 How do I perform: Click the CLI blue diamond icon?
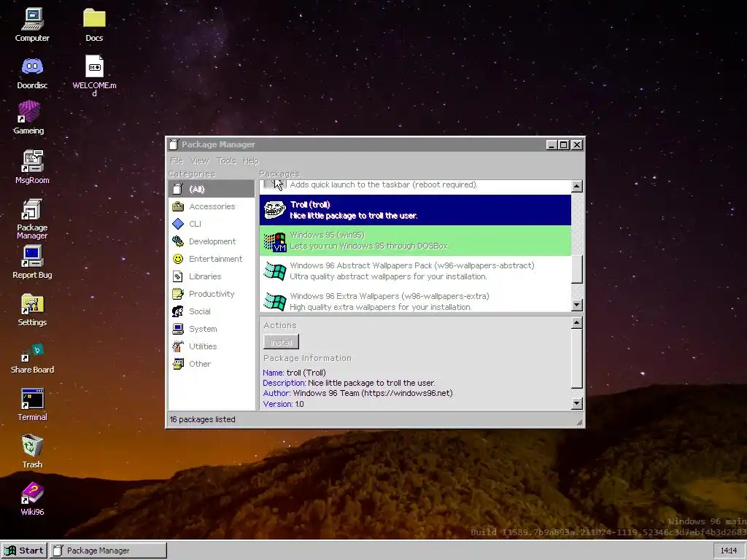coord(178,224)
